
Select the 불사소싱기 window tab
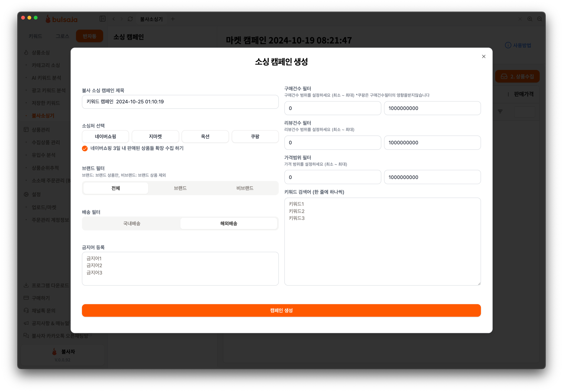[x=151, y=19]
